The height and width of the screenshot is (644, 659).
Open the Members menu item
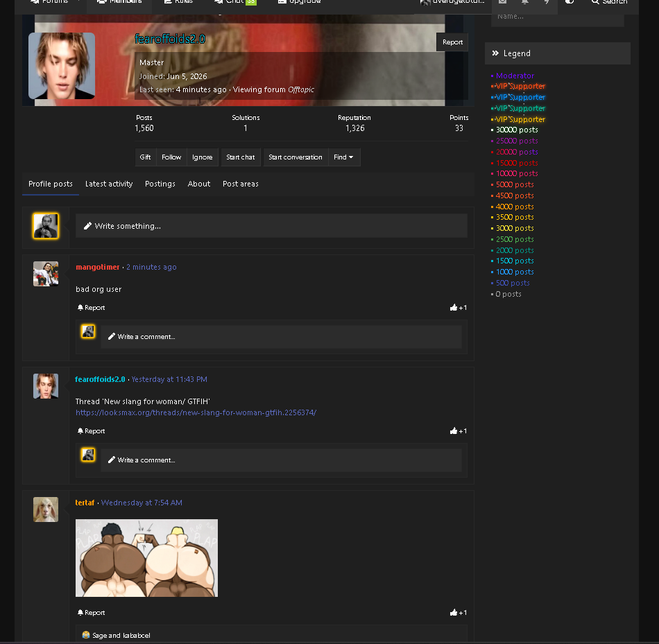pos(119,1)
